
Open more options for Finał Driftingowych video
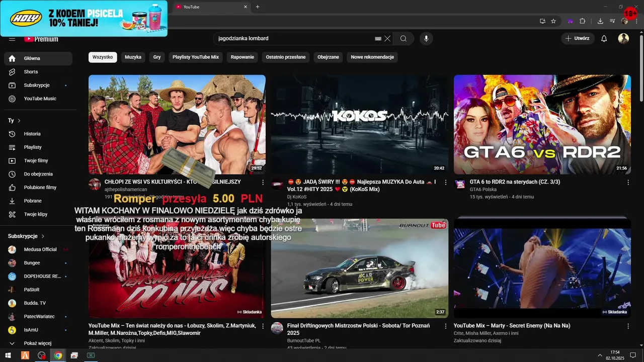pos(445,326)
